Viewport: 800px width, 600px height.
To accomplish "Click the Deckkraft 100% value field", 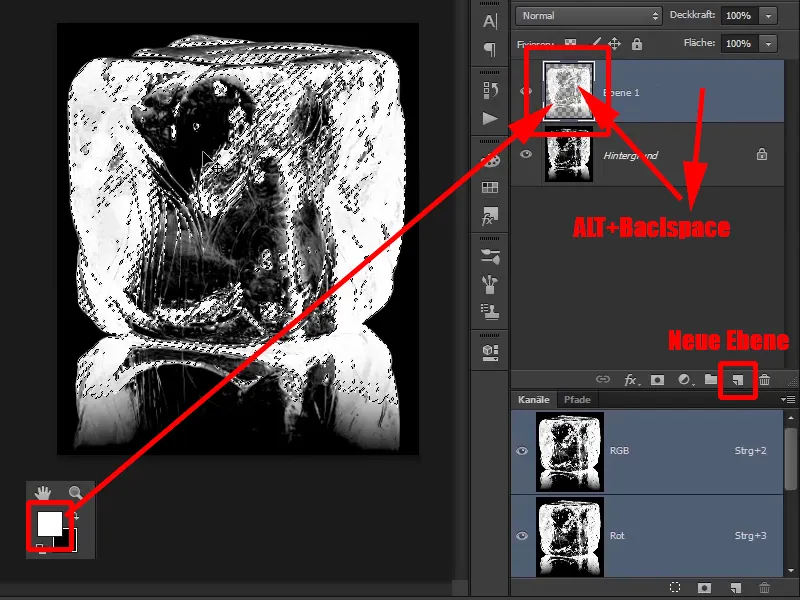I will pos(739,16).
